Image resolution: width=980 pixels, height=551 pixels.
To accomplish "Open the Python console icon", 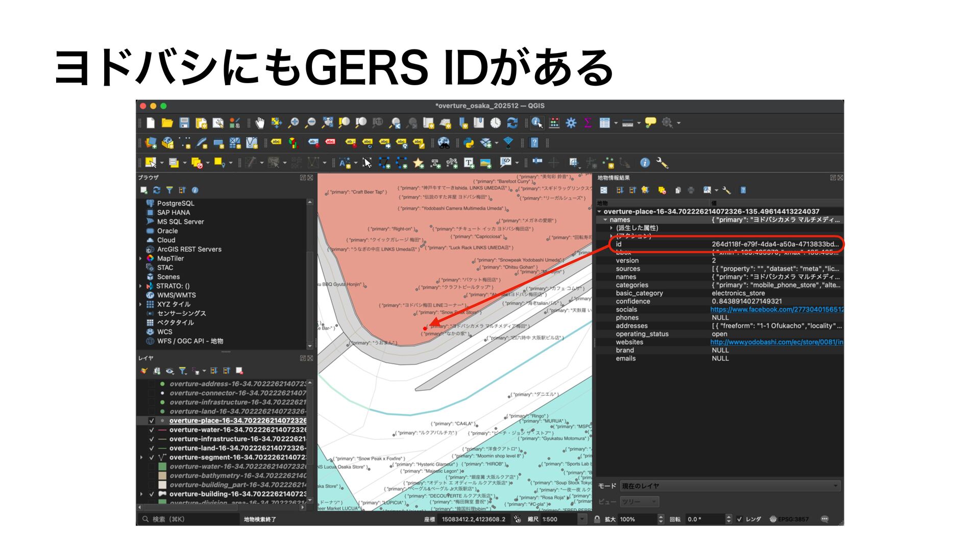I will (469, 143).
